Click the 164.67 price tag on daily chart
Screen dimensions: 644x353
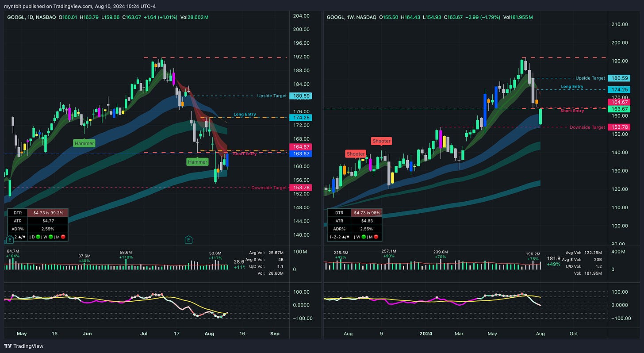300,147
